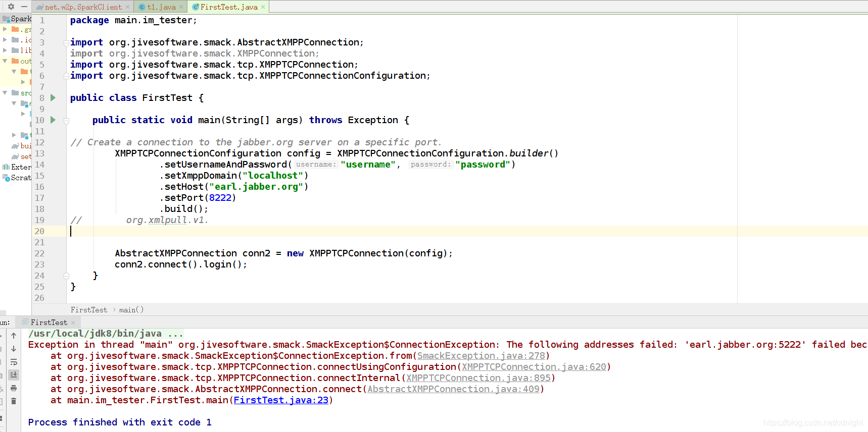This screenshot has height=432, width=868.
Task: Open AbstractXMPPConnection.java:409 link
Action: (x=453, y=389)
